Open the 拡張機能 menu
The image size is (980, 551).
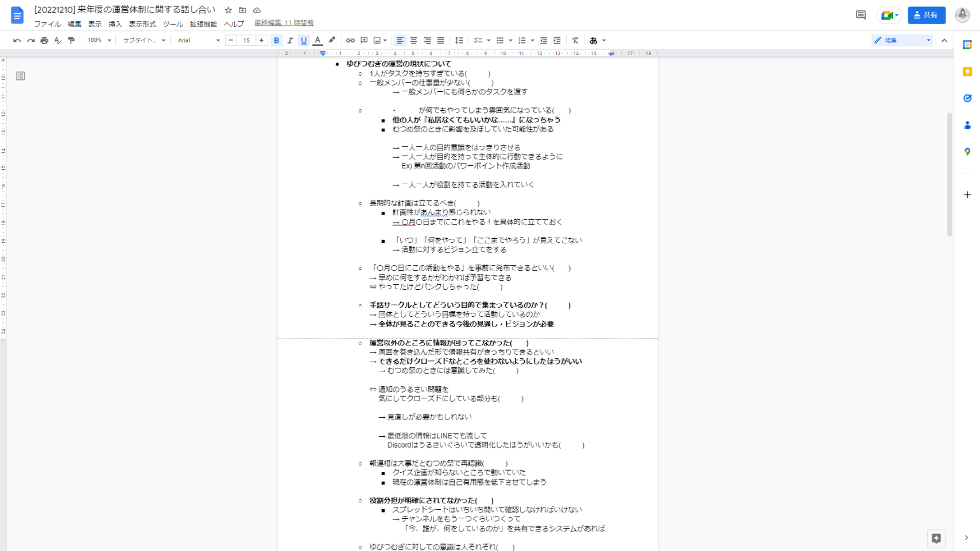(x=203, y=24)
